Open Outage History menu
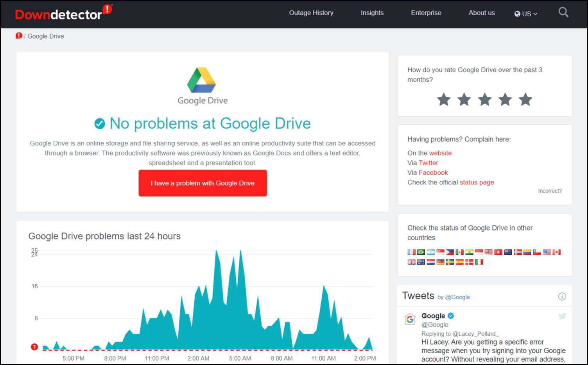Image resolution: width=588 pixels, height=365 pixels. click(311, 13)
